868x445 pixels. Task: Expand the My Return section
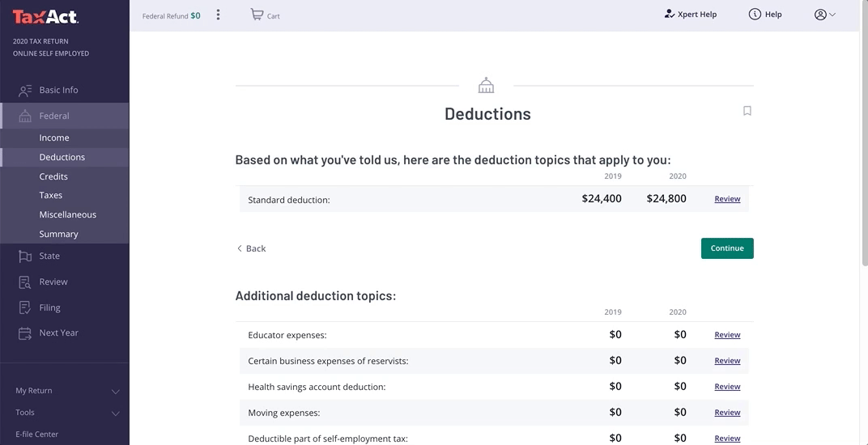click(x=115, y=392)
